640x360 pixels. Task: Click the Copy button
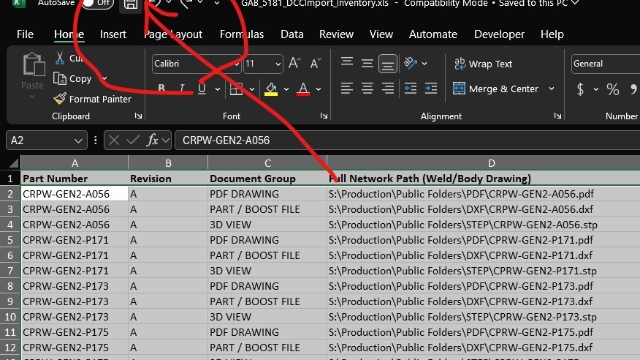click(73, 78)
